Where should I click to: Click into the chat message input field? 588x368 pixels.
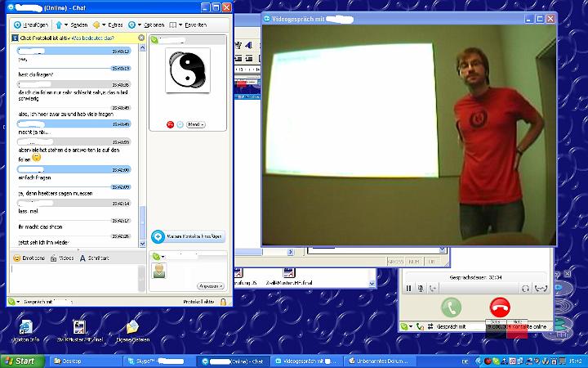click(x=74, y=278)
